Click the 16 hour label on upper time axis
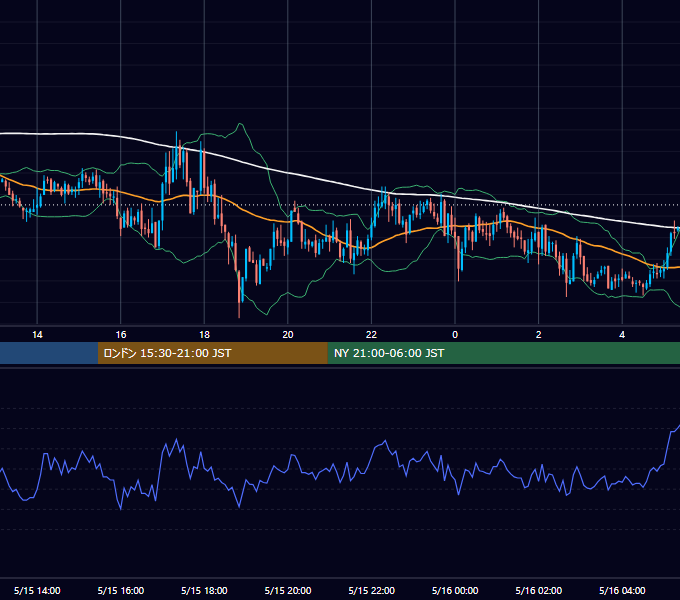This screenshot has width=680, height=600. pyautogui.click(x=121, y=335)
